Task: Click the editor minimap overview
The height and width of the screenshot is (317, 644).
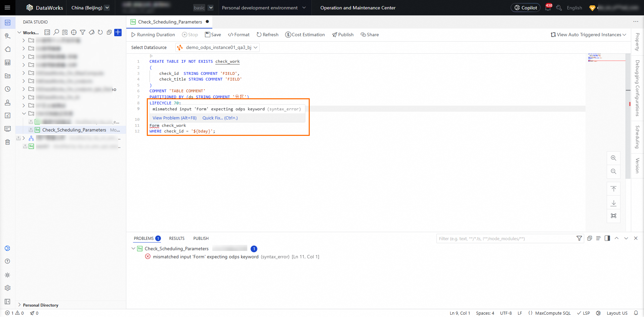Action: point(606,142)
